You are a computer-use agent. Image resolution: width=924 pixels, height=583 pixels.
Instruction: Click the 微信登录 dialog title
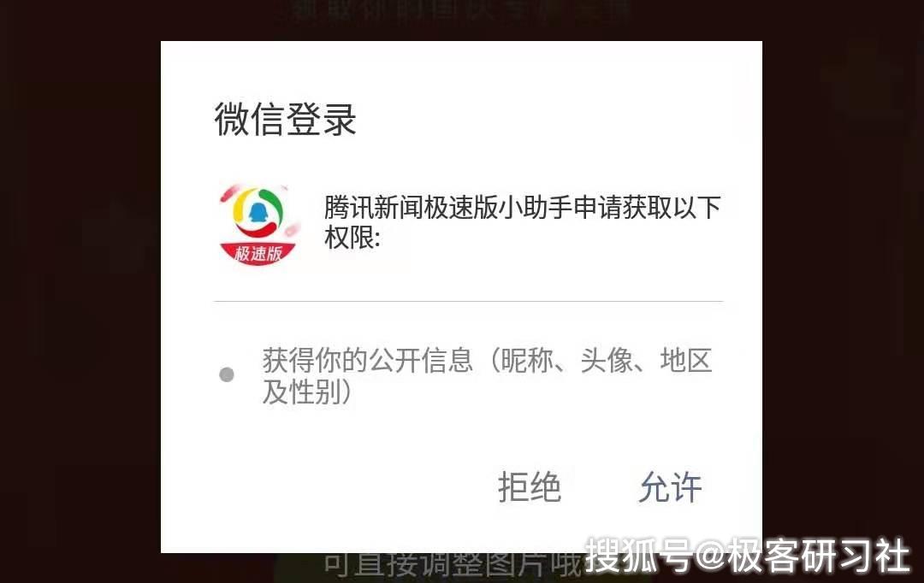coord(285,120)
